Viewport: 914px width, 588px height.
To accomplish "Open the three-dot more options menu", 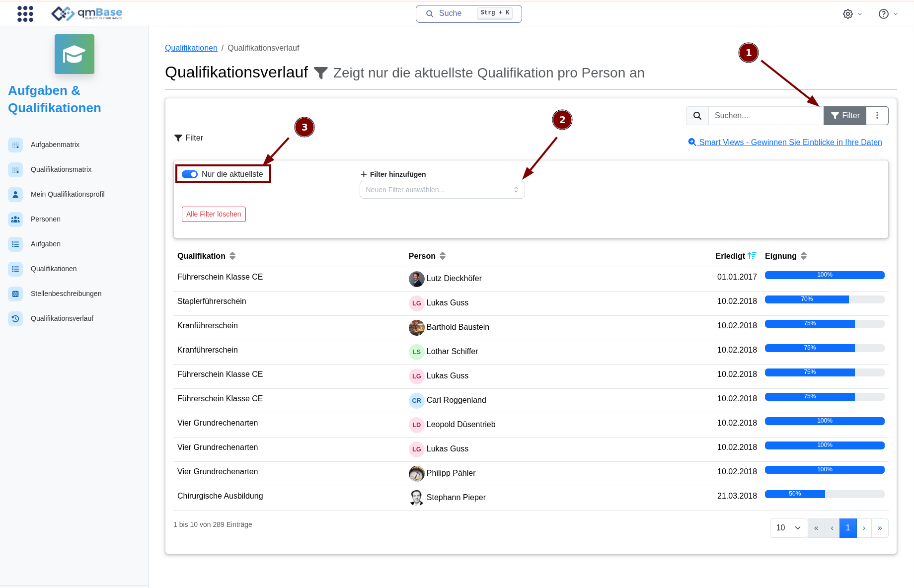I will 877,116.
